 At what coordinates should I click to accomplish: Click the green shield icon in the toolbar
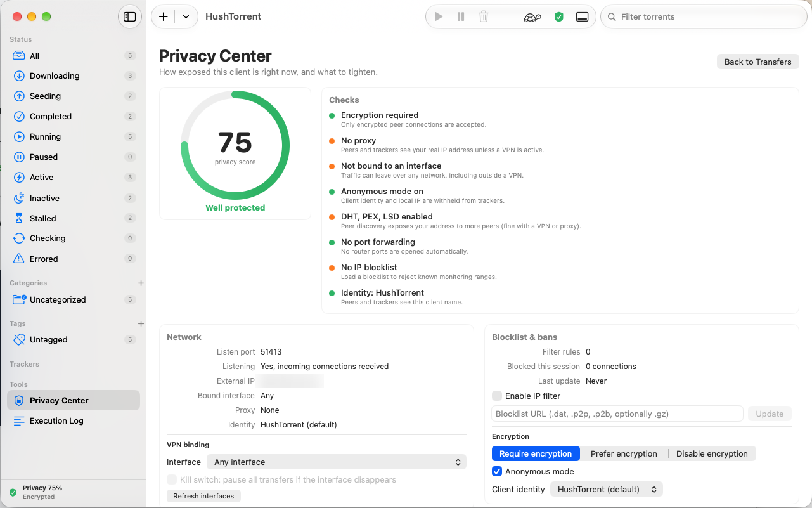click(558, 17)
